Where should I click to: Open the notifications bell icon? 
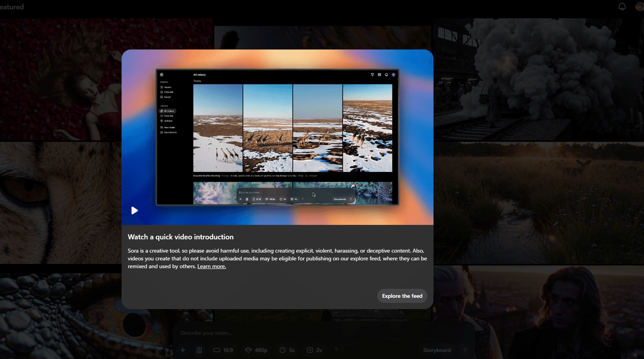pos(622,7)
